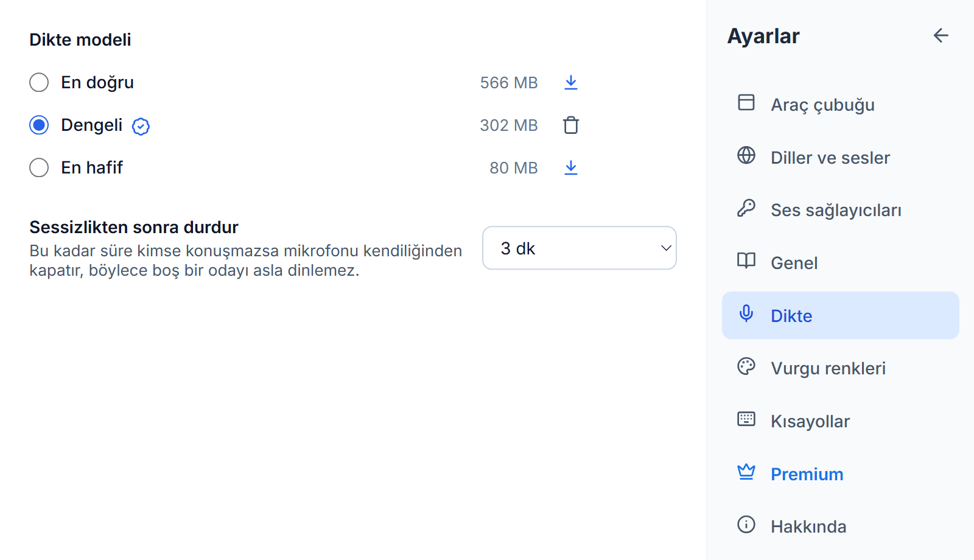Click the Sessizlikten sonra durdur heading
Screen dimensions: 974x560
pos(134,227)
